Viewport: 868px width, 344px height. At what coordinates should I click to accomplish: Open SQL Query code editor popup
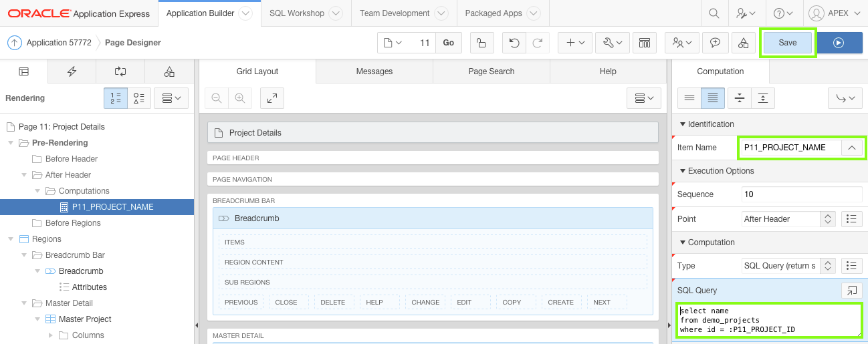[x=851, y=291]
